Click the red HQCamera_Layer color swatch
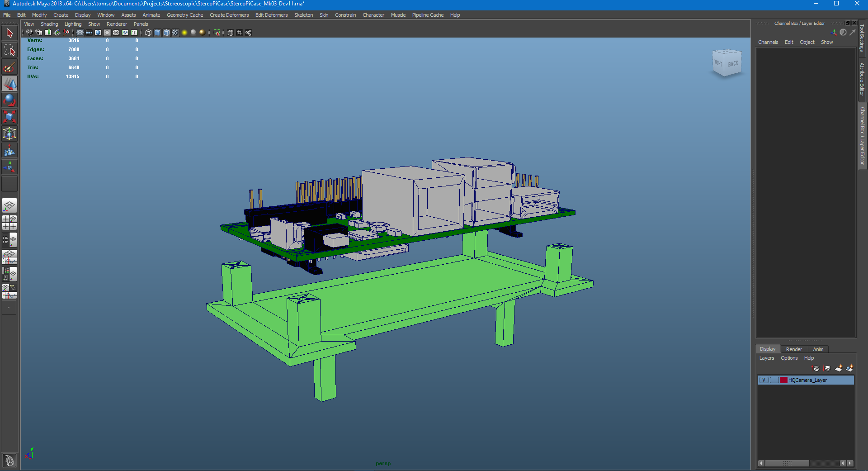Screen dimensions: 868x471 (x=784, y=380)
